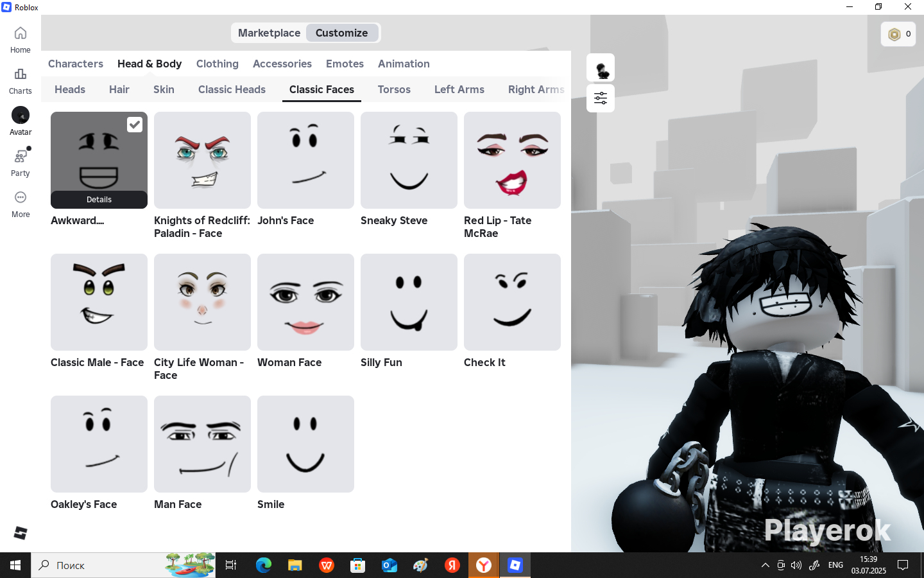
Task: Click the Sneaky Steve name label
Action: (394, 220)
